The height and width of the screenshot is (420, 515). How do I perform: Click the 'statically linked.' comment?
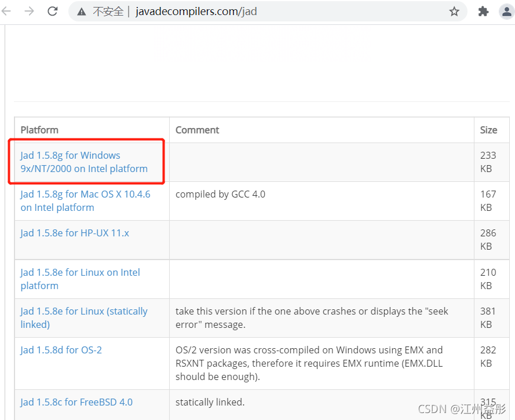[x=210, y=402]
